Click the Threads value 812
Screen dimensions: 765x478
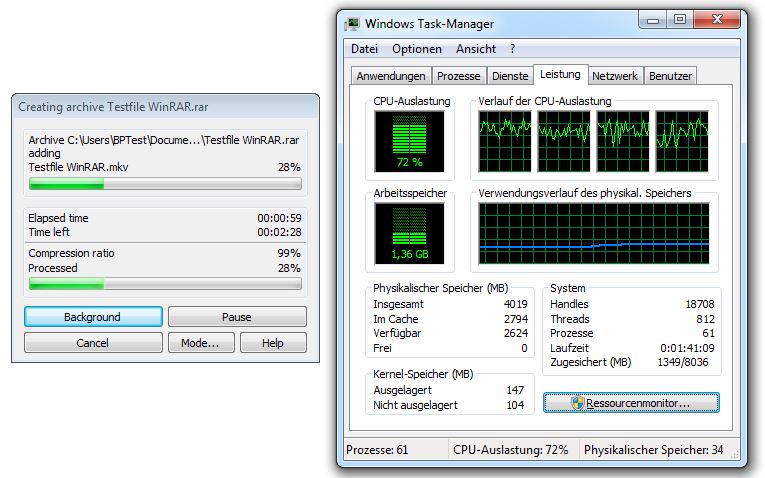click(705, 319)
